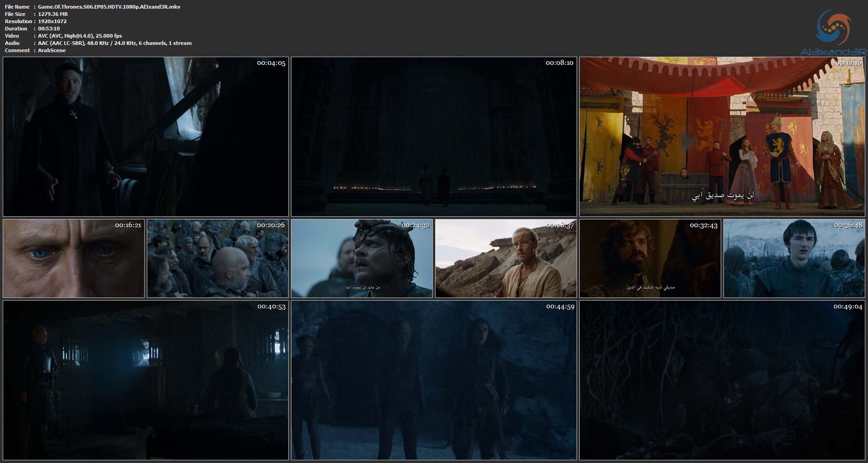
Task: Select the video codec line AVC High@L4.0
Action: tap(80, 36)
